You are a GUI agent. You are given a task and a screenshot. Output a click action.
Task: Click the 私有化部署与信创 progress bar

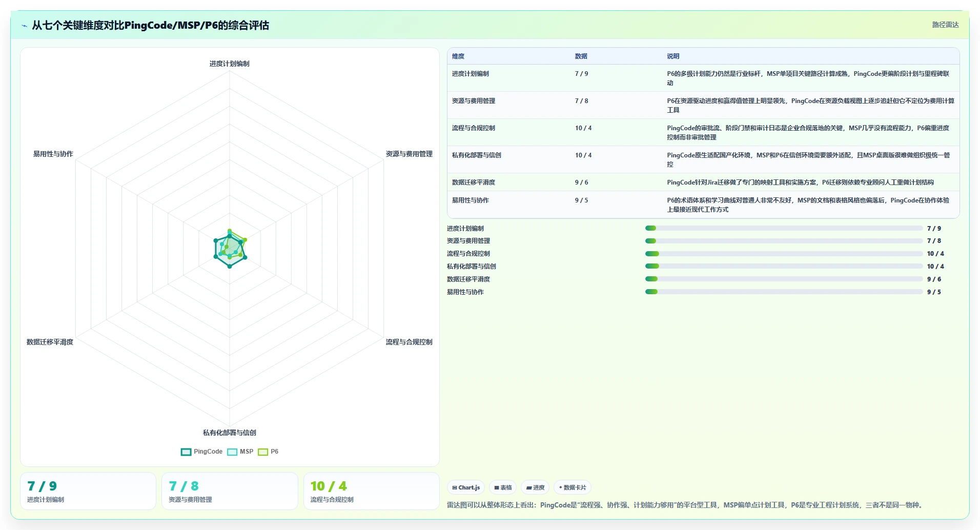[x=784, y=266]
